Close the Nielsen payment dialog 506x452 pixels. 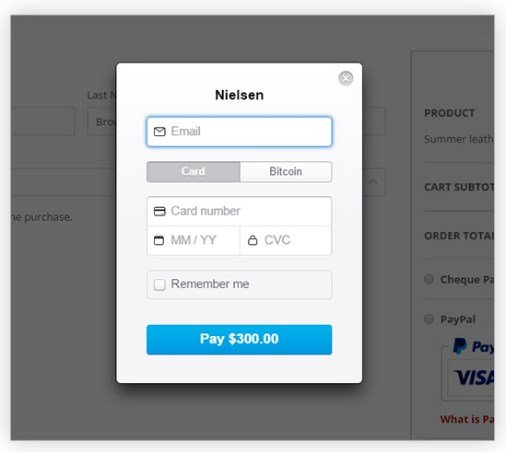346,78
